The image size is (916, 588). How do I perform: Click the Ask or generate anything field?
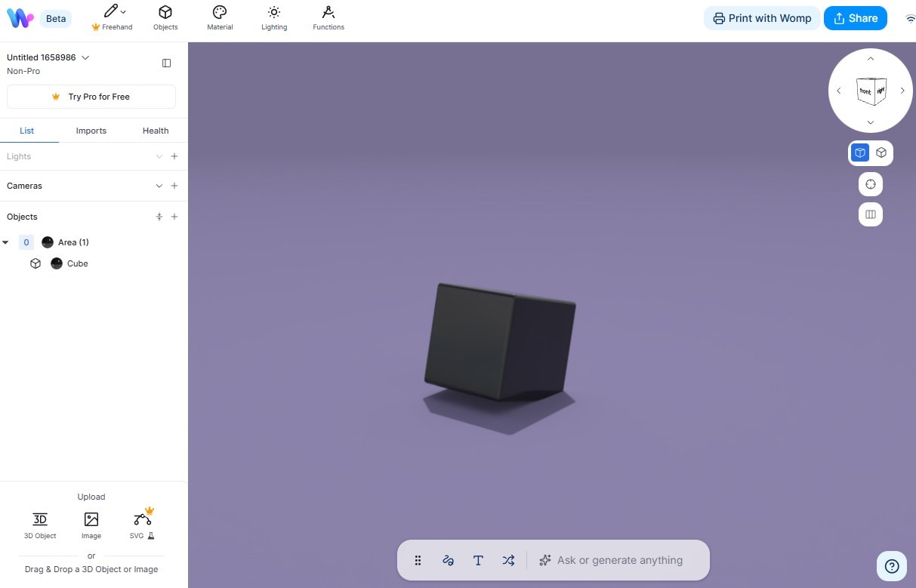(619, 560)
